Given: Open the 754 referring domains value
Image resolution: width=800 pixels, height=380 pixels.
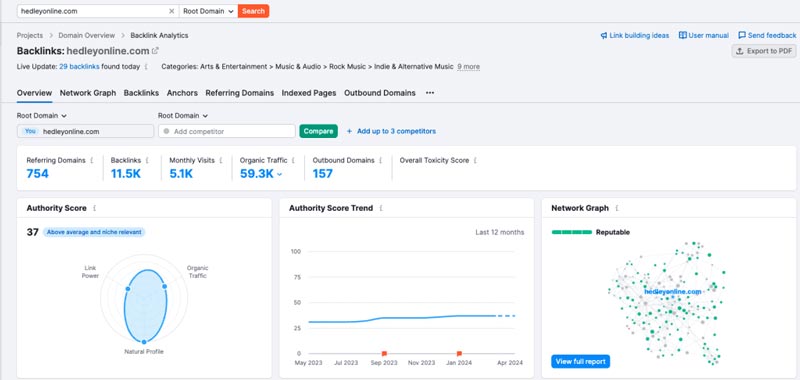Looking at the screenshot, I should [x=37, y=173].
